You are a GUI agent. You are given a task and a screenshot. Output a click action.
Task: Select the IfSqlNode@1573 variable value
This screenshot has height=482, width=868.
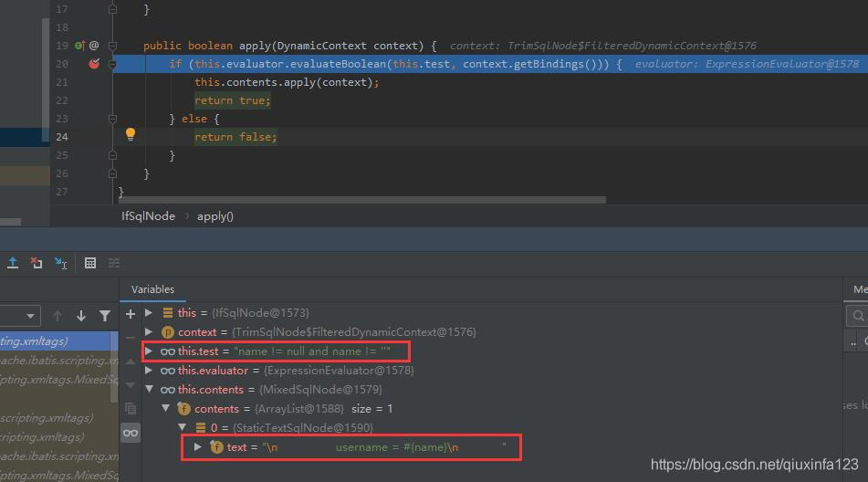click(260, 313)
